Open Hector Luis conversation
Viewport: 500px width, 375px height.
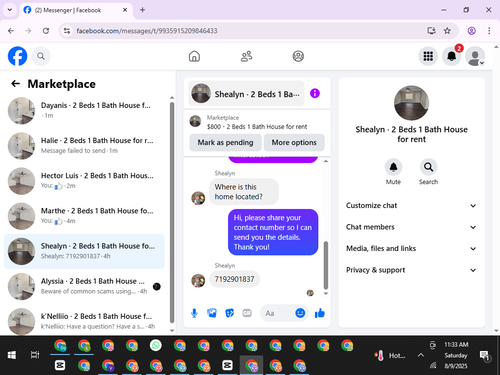pyautogui.click(x=84, y=181)
